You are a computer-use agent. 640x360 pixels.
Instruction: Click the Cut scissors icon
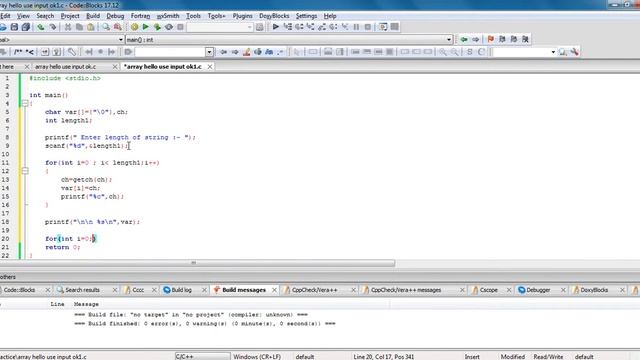point(68,27)
